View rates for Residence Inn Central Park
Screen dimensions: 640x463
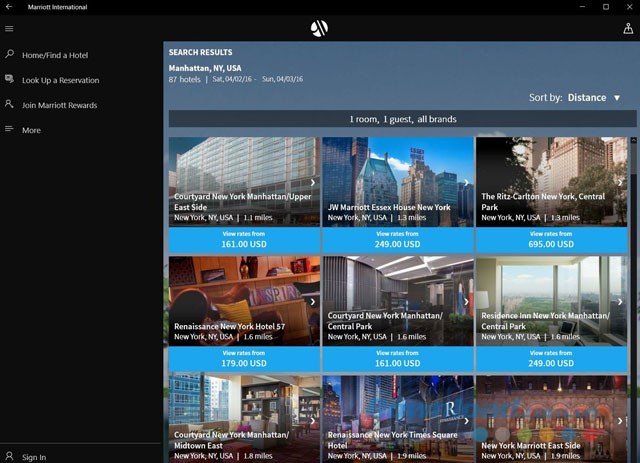(551, 359)
